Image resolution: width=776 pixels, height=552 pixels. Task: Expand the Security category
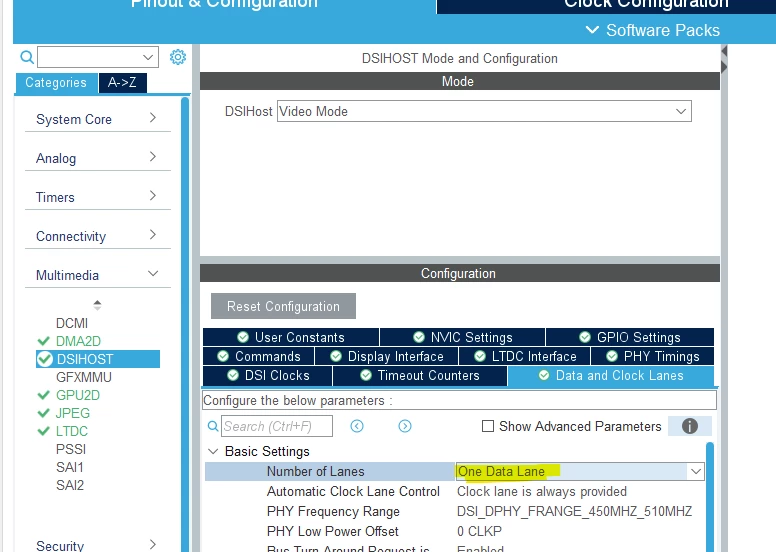coord(97,545)
